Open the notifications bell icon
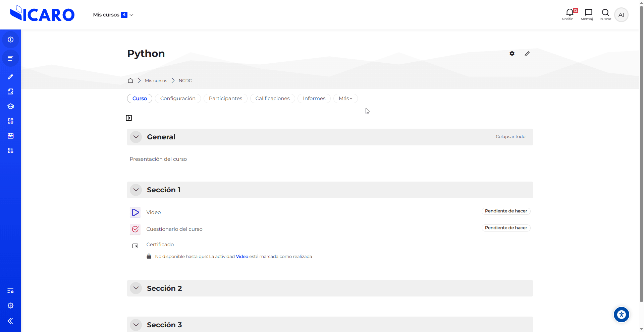Image resolution: width=644 pixels, height=332 pixels. 570,13
